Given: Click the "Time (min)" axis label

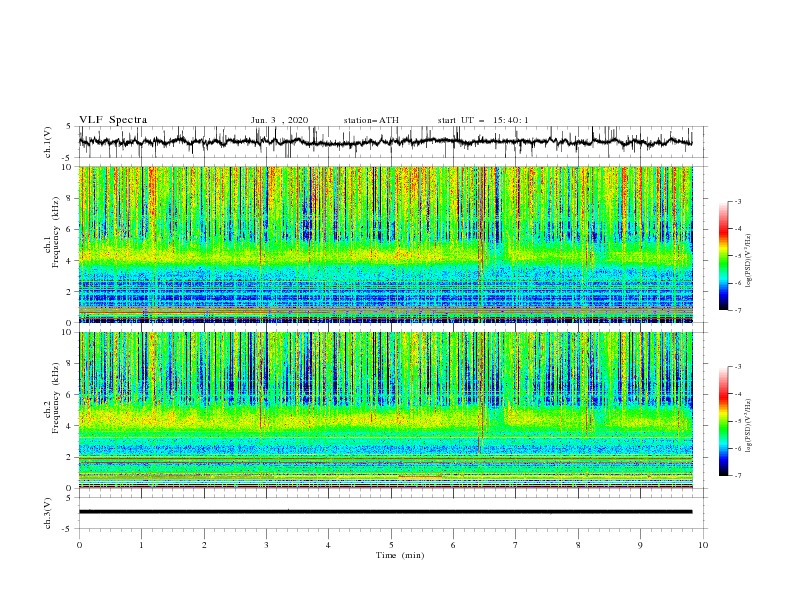Looking at the screenshot, I should coord(400,555).
